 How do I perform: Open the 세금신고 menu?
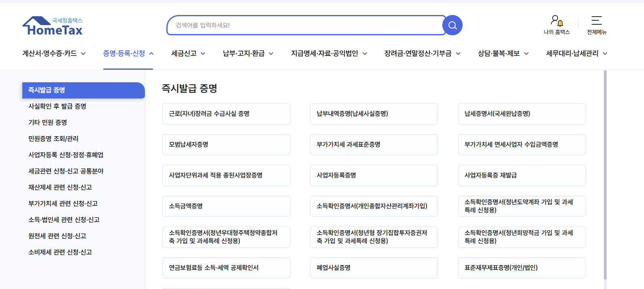(x=184, y=54)
